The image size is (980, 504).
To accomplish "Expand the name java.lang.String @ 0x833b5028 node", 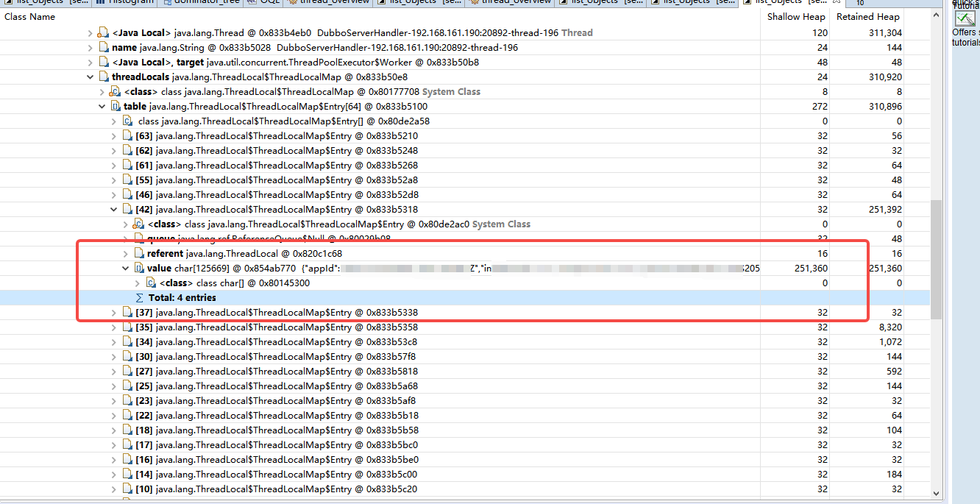I will tap(90, 48).
